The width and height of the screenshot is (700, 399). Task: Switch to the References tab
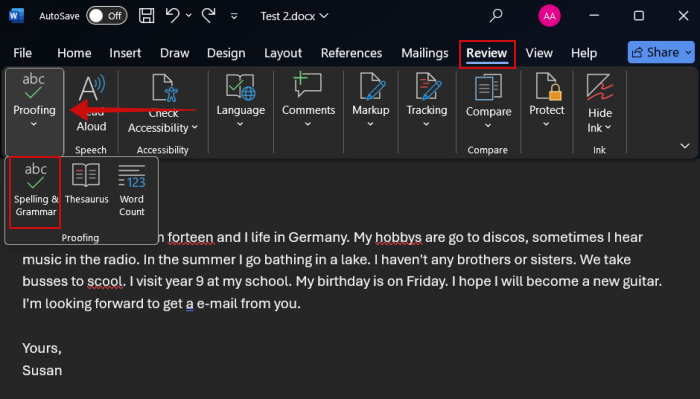(x=351, y=53)
